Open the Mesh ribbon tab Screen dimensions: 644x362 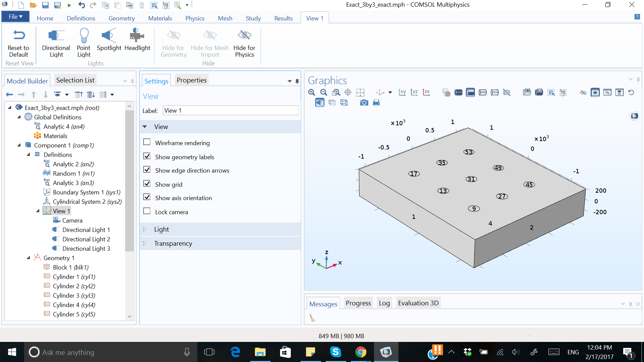225,18
